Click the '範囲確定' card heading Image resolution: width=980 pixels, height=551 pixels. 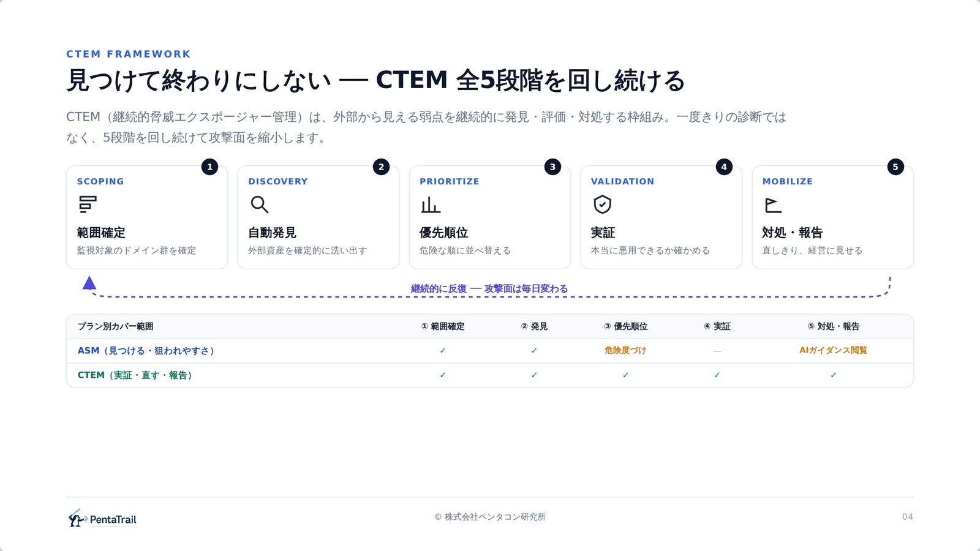(x=101, y=233)
